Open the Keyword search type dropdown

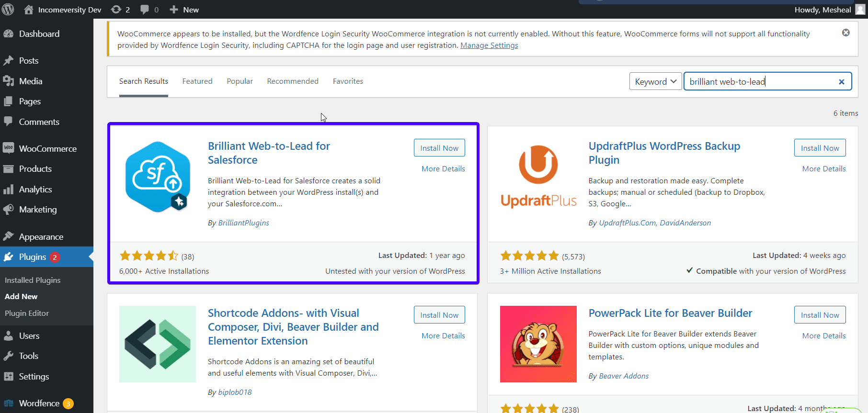coord(655,81)
